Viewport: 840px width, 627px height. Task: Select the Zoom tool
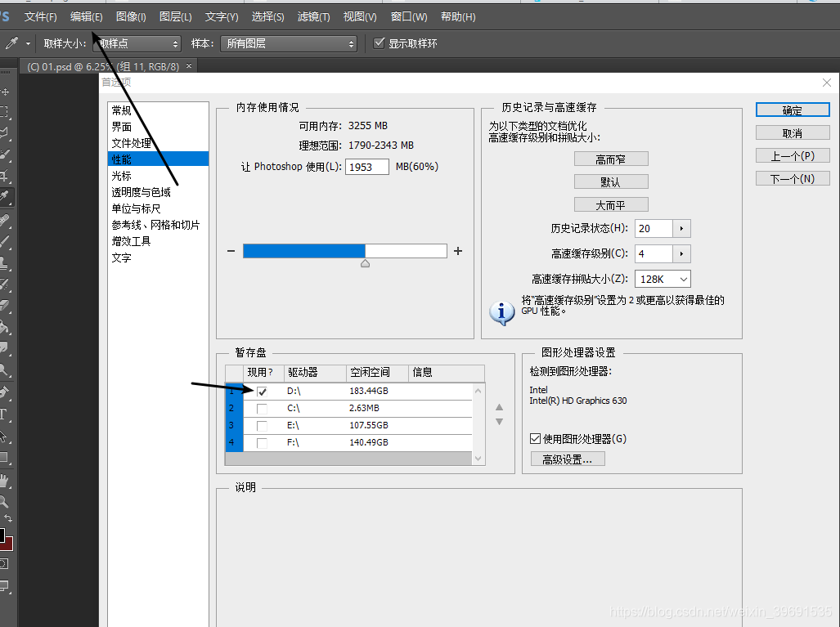7,501
